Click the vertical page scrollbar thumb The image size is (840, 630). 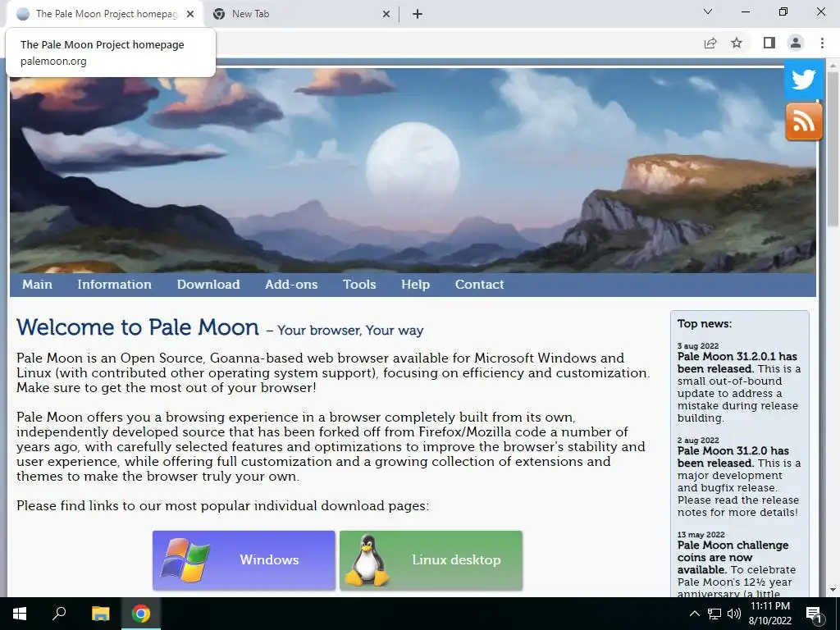point(833,149)
